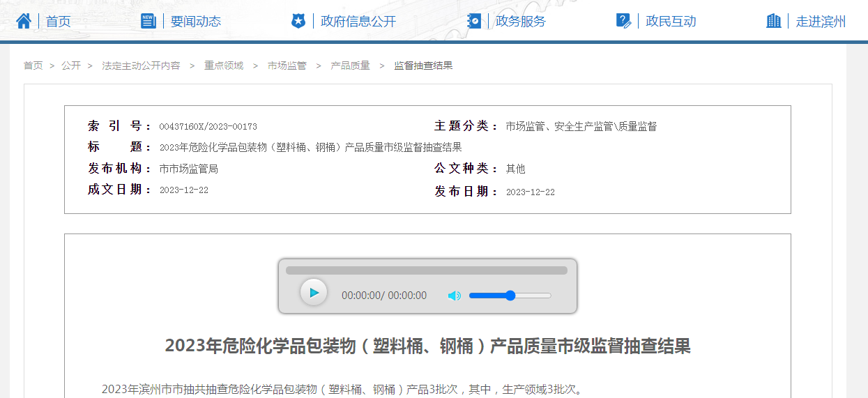Click index number 00437160X/2023-00173

[208, 127]
